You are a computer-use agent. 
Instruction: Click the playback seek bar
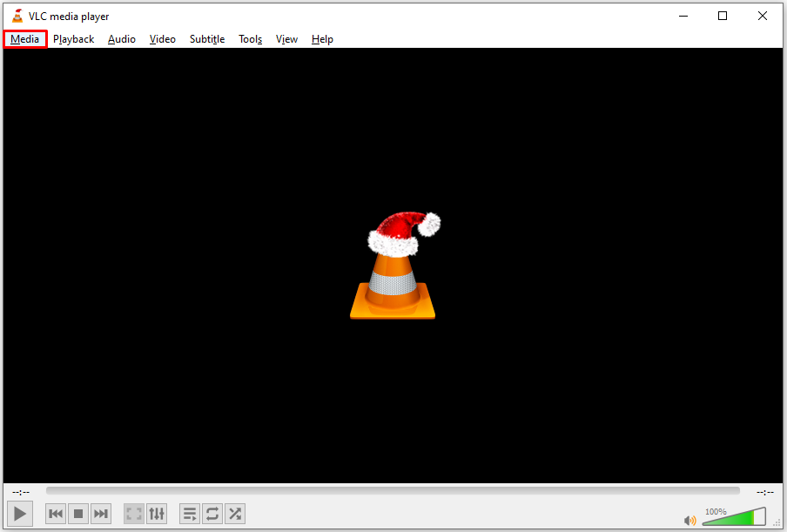[x=393, y=490]
